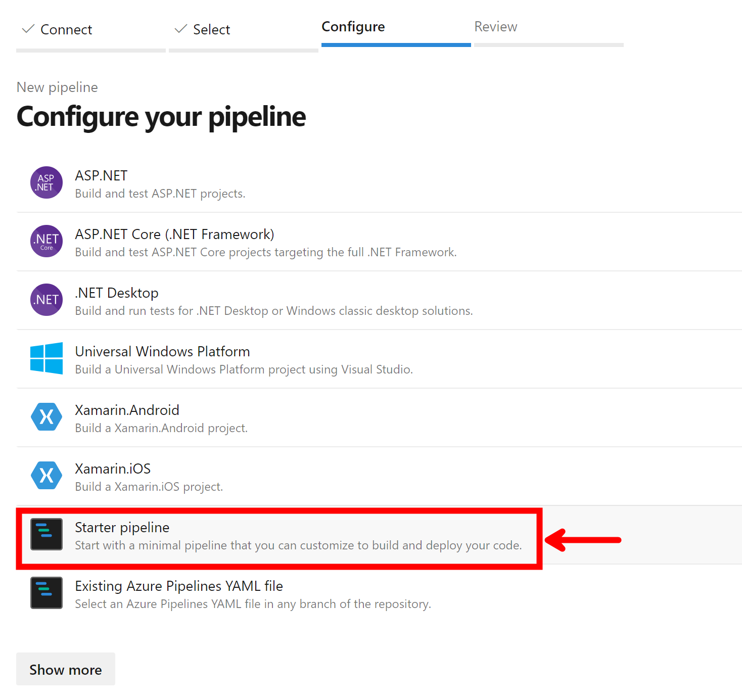The height and width of the screenshot is (700, 742).
Task: Choose the Xamarin.Android template title
Action: 127,410
